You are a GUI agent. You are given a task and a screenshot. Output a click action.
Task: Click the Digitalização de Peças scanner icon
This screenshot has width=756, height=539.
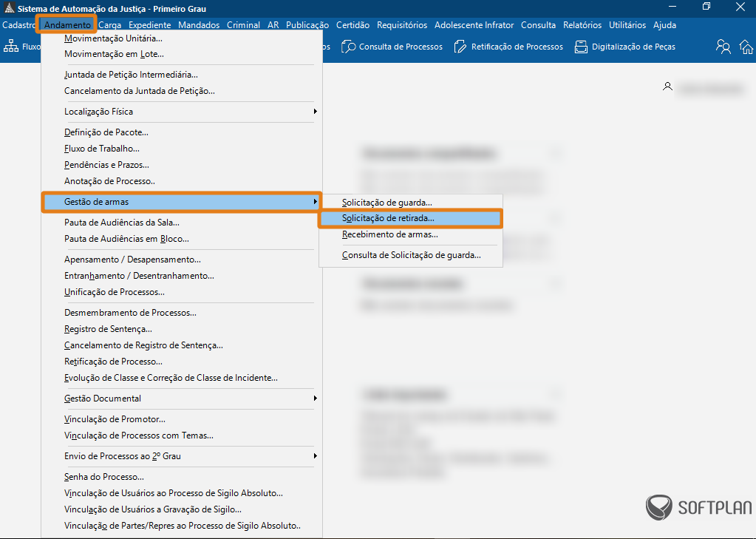[x=581, y=47]
